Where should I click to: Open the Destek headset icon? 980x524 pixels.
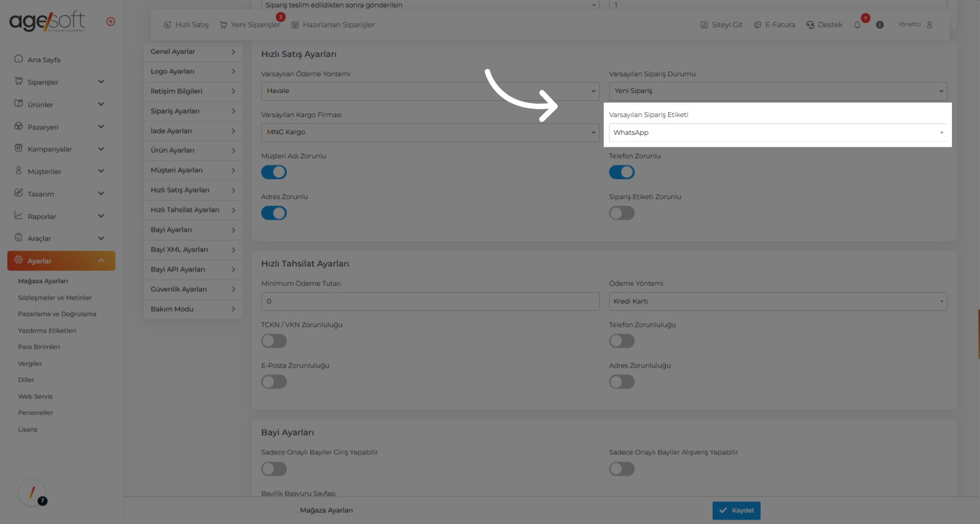810,25
